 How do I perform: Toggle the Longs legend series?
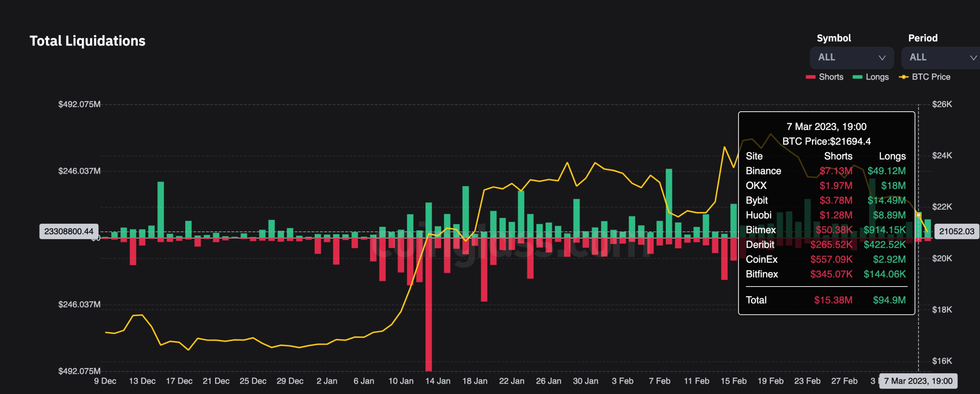pos(871,77)
